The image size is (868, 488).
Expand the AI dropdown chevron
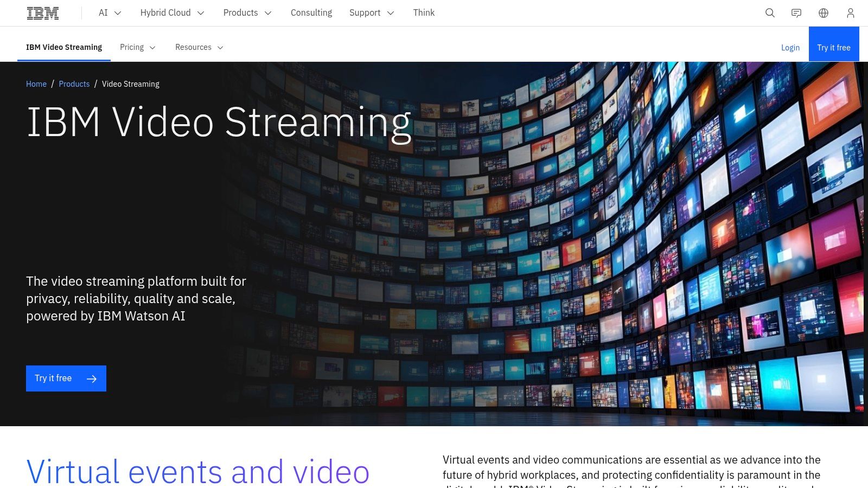click(117, 13)
